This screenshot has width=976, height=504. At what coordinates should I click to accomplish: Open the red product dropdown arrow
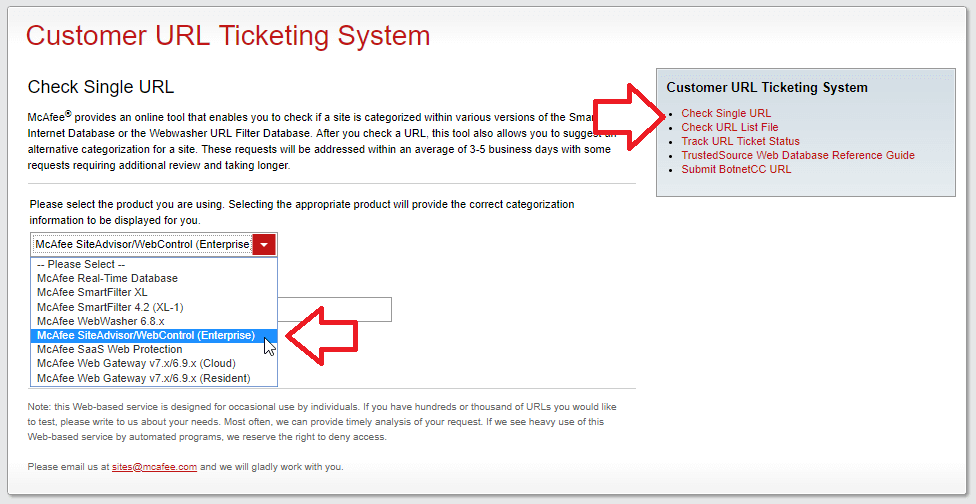(265, 245)
